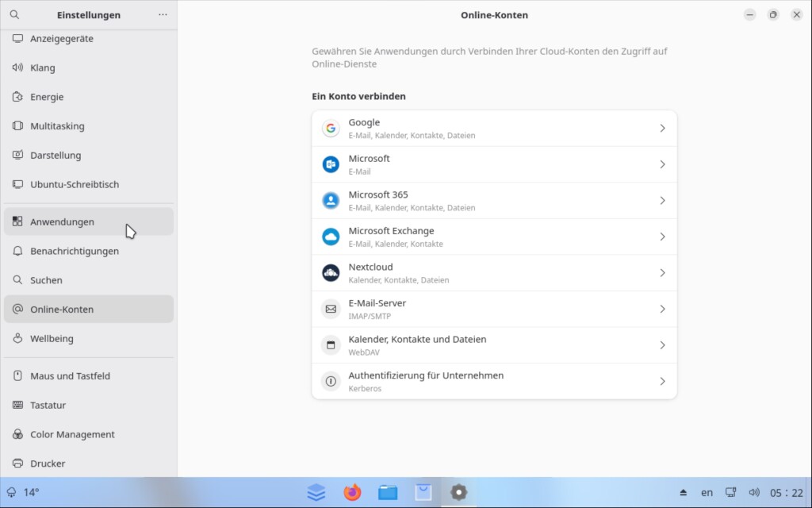This screenshot has width=812, height=508.
Task: Open the file manager from taskbar
Action: click(388, 492)
